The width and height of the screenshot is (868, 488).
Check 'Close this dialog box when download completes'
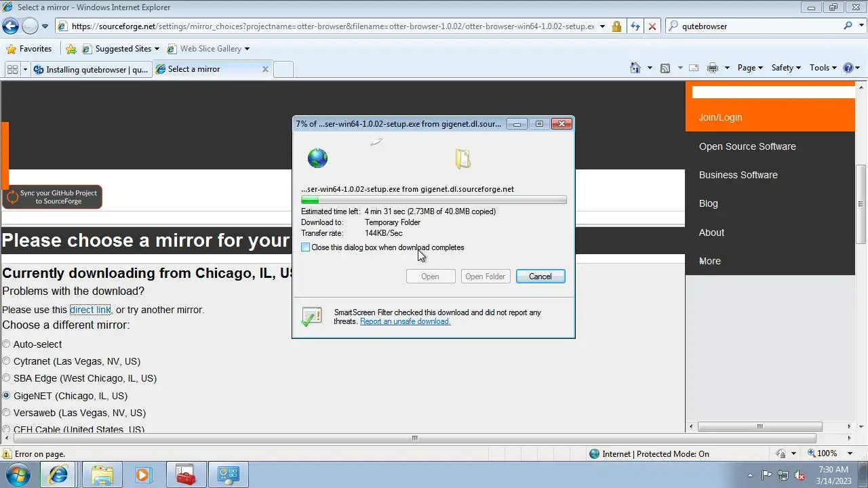[x=306, y=247]
